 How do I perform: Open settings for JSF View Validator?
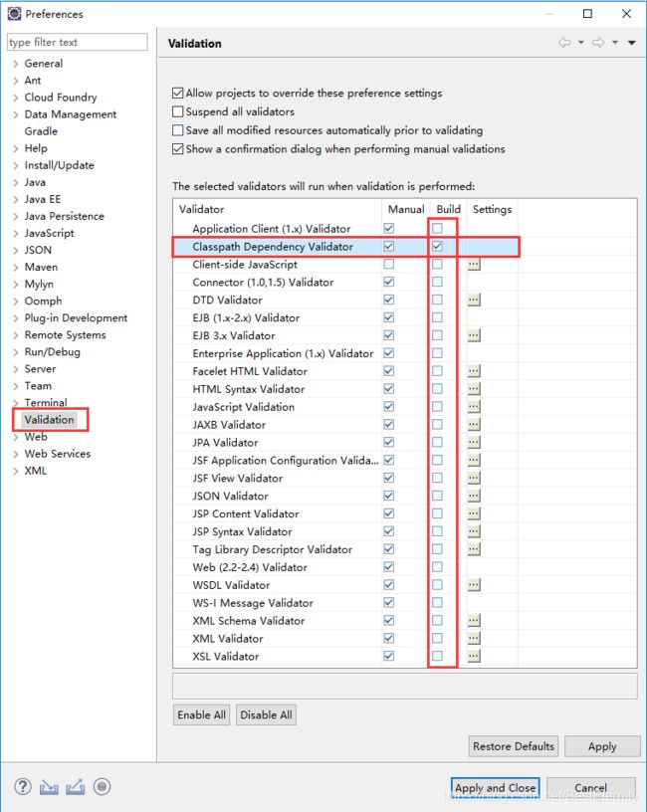click(x=474, y=478)
